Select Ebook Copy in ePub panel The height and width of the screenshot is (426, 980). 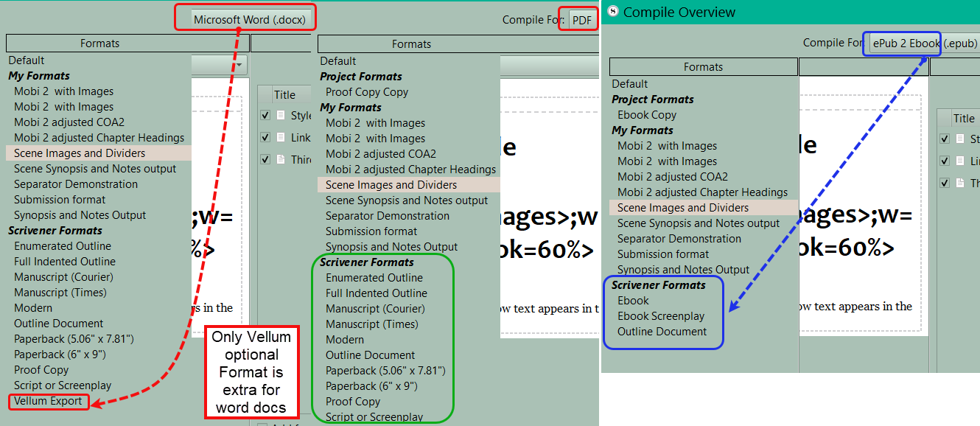pyautogui.click(x=647, y=115)
